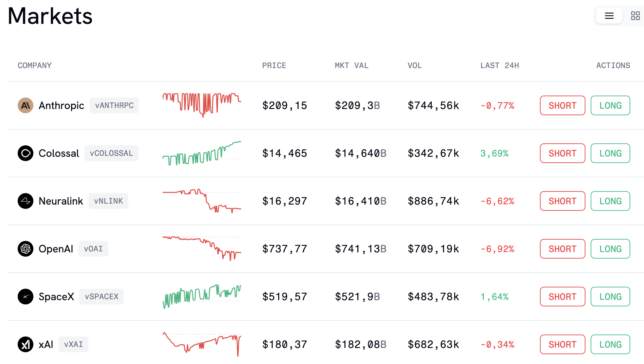Click the vOAI ticker badge
The width and height of the screenshot is (644, 364).
pyautogui.click(x=93, y=249)
